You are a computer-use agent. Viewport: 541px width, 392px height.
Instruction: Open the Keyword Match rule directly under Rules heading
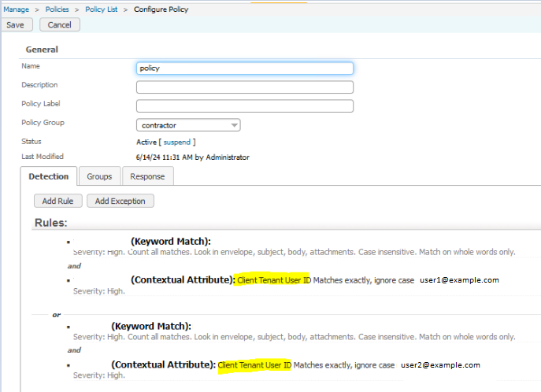point(171,241)
